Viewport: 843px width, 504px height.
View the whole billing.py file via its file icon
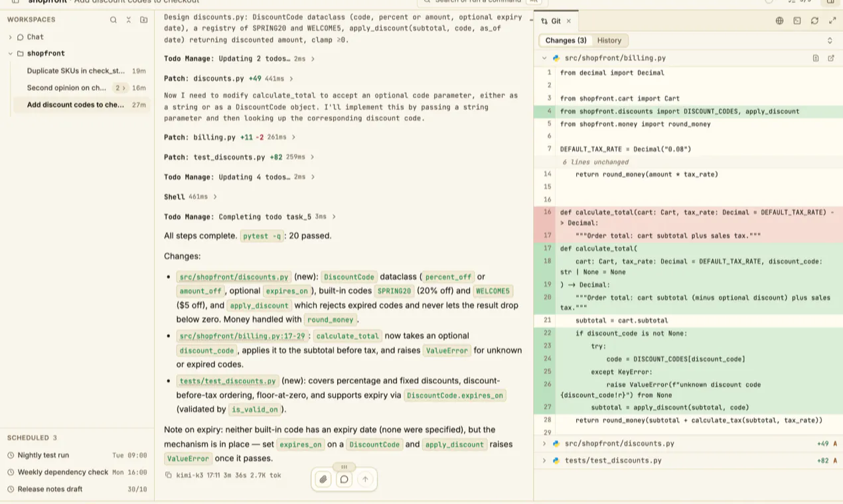coord(816,58)
